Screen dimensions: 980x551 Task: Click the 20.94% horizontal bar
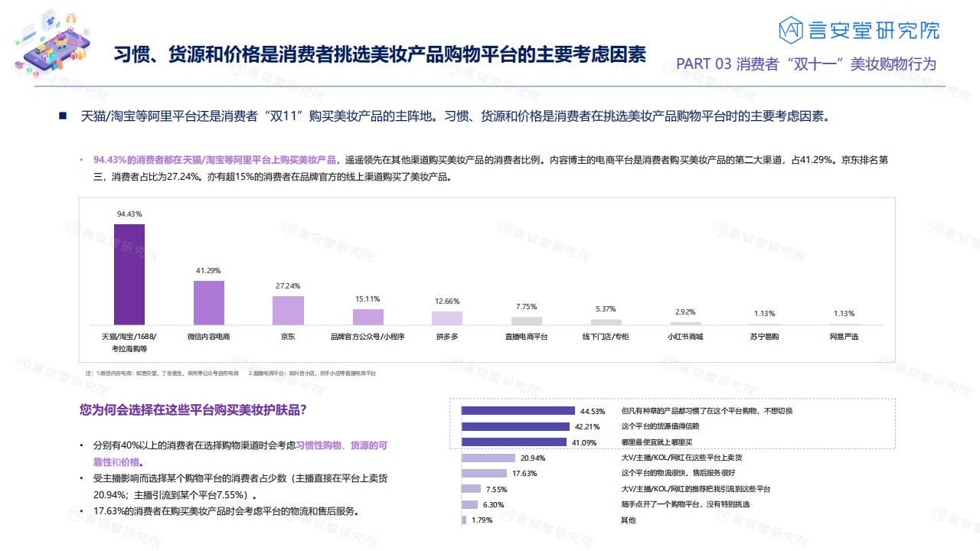(x=488, y=458)
